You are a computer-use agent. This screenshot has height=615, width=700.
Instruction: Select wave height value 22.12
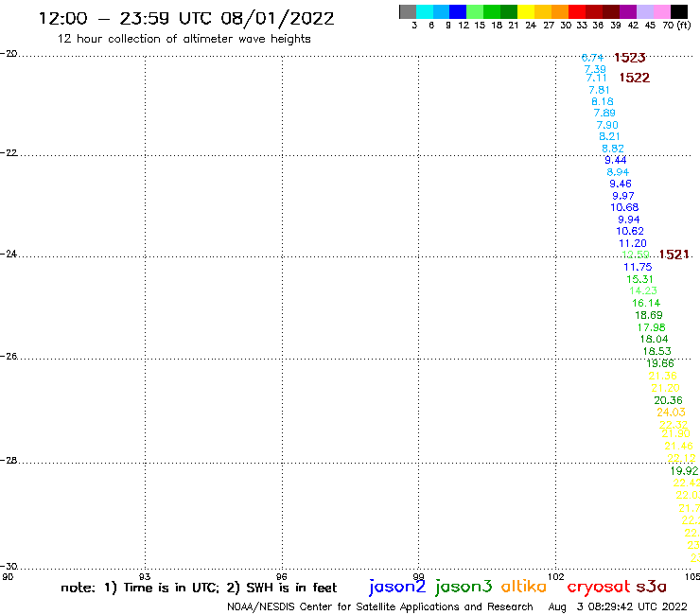coord(681,458)
